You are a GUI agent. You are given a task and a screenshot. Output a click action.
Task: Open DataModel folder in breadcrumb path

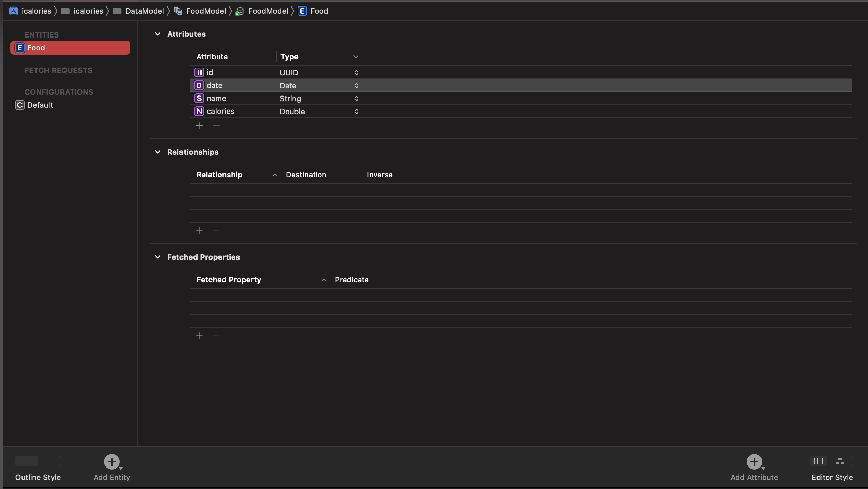144,11
